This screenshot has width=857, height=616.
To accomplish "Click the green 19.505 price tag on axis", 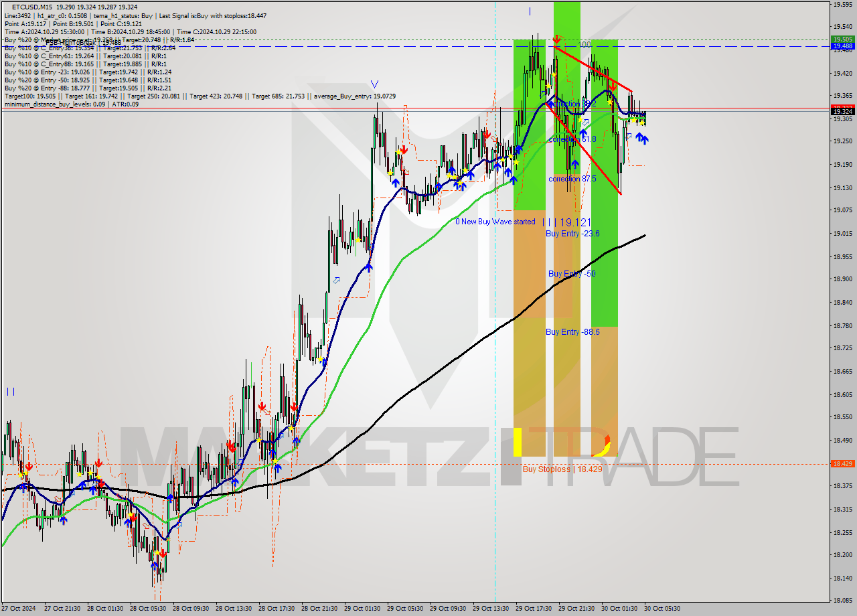I will click(842, 39).
